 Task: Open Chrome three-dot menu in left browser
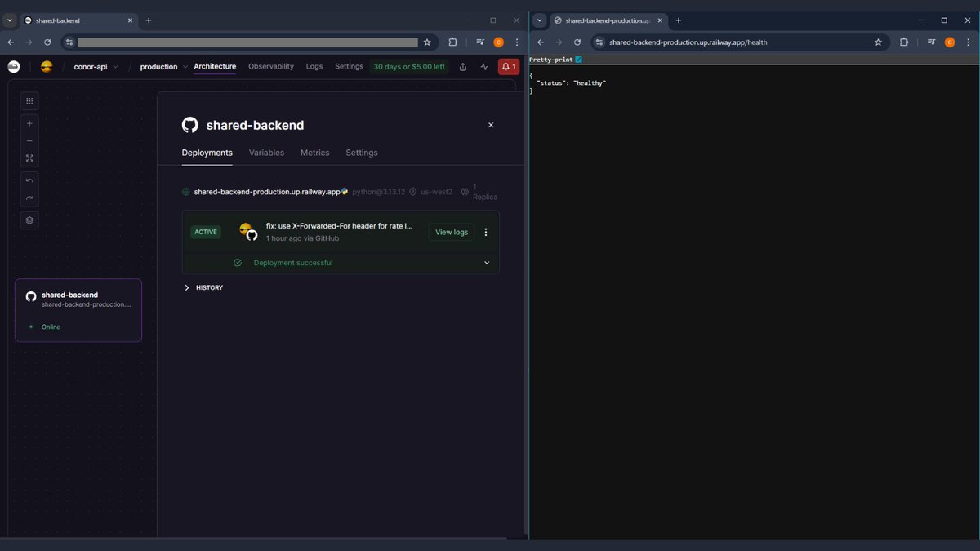516,42
